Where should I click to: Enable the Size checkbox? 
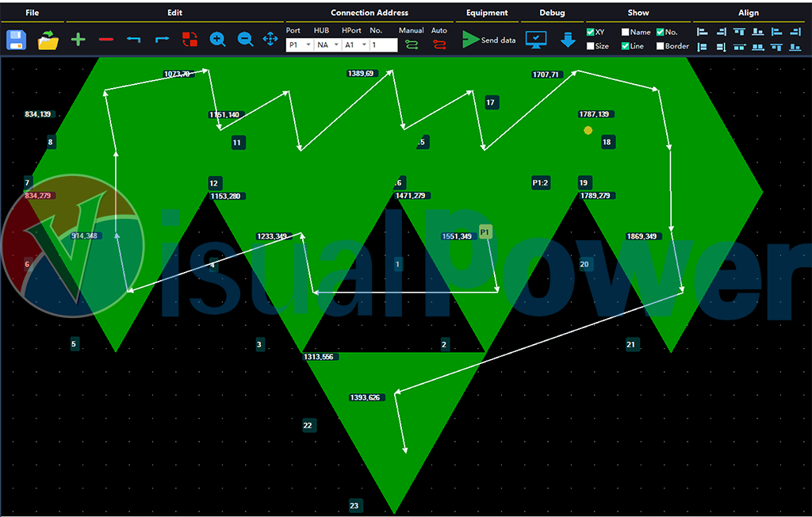tap(590, 46)
